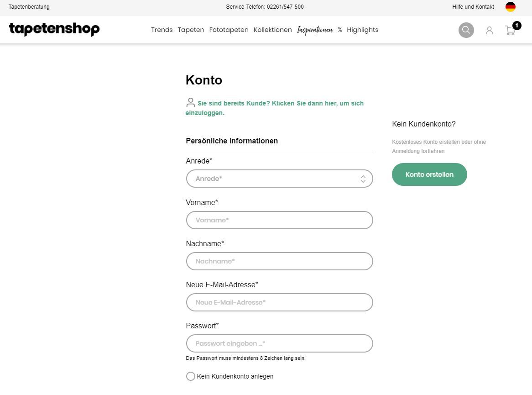
Task: Open the user account icon
Action: click(x=490, y=30)
